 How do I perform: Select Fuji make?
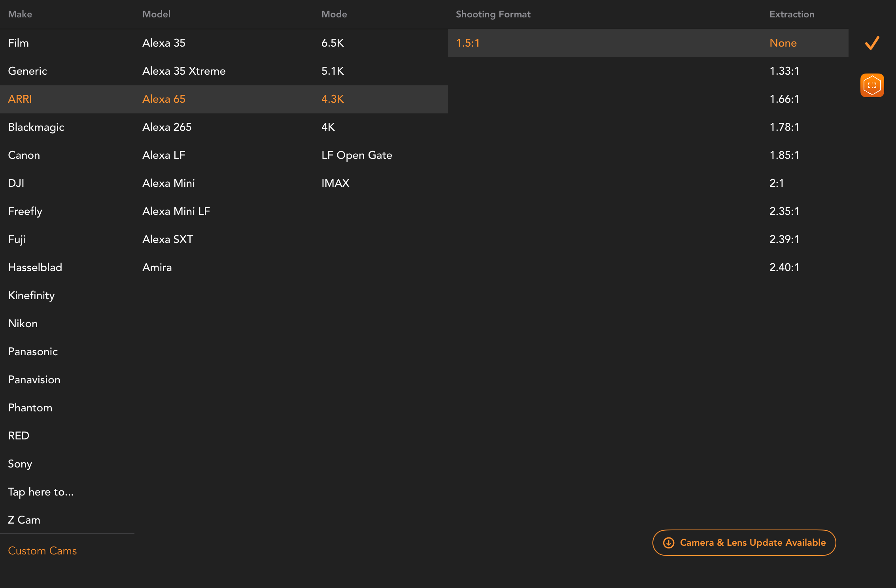pyautogui.click(x=67, y=239)
